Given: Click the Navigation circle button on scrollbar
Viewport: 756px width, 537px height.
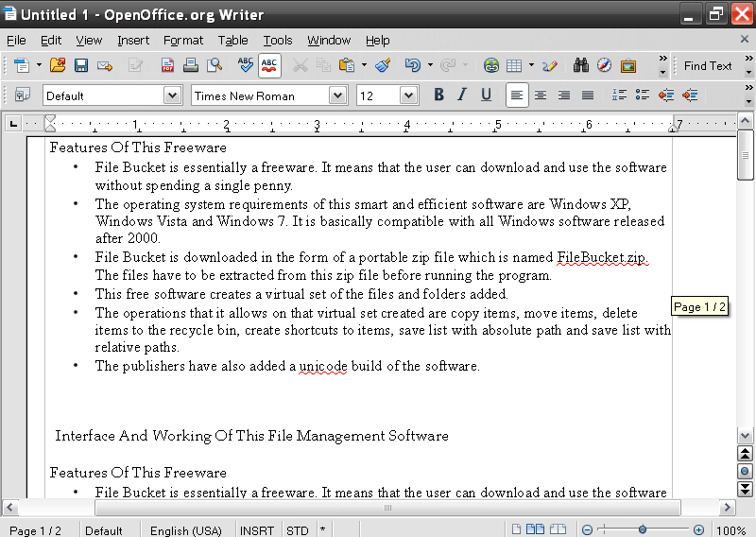Looking at the screenshot, I should (x=745, y=472).
